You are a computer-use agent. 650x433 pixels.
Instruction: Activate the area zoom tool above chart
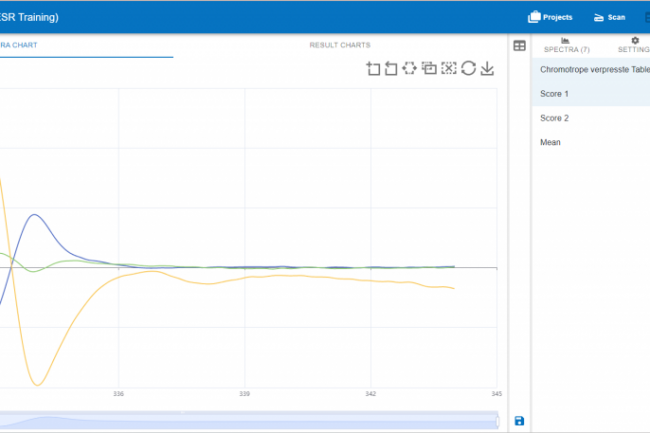pyautogui.click(x=373, y=68)
